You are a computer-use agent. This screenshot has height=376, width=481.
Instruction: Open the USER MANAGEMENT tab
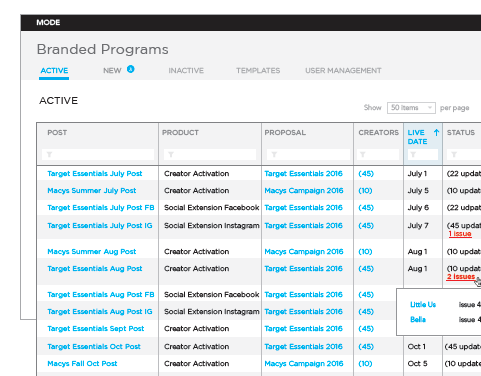tap(343, 71)
